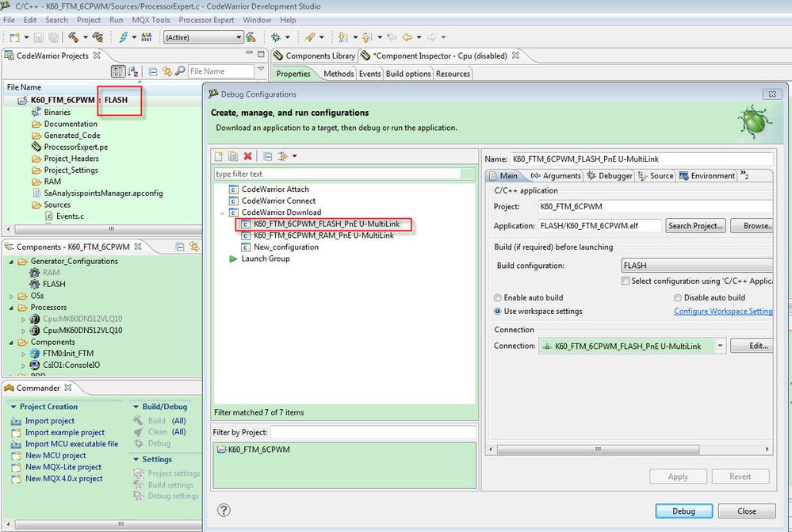
Task: Click the Next Annotation arrow icon
Action: pos(343,37)
